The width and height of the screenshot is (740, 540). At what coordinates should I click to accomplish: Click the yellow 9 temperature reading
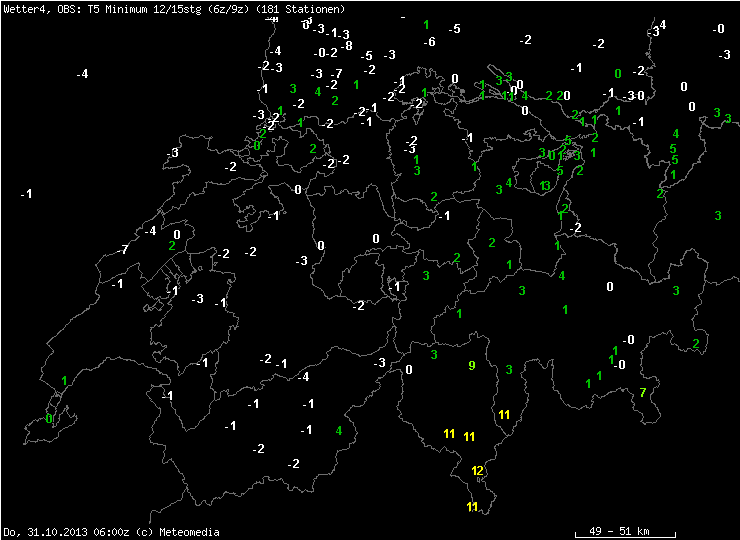click(472, 366)
